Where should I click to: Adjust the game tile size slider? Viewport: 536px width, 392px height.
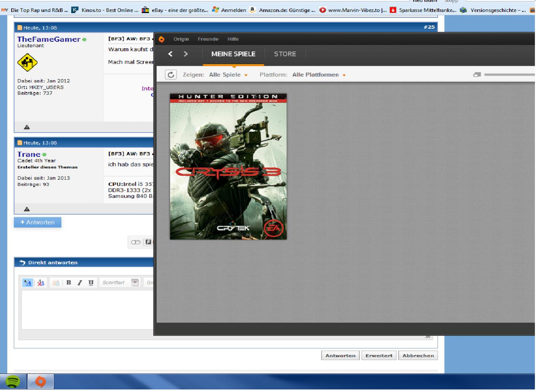[x=509, y=74]
